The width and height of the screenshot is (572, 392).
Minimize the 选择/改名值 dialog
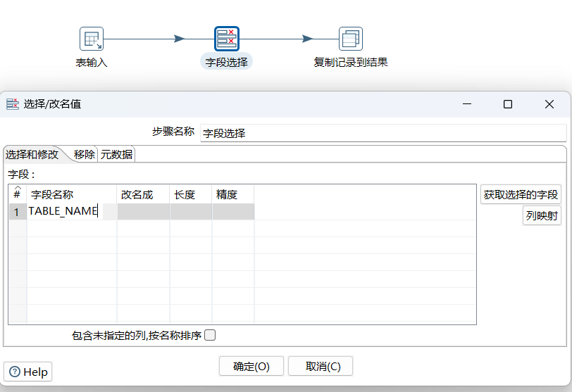467,104
